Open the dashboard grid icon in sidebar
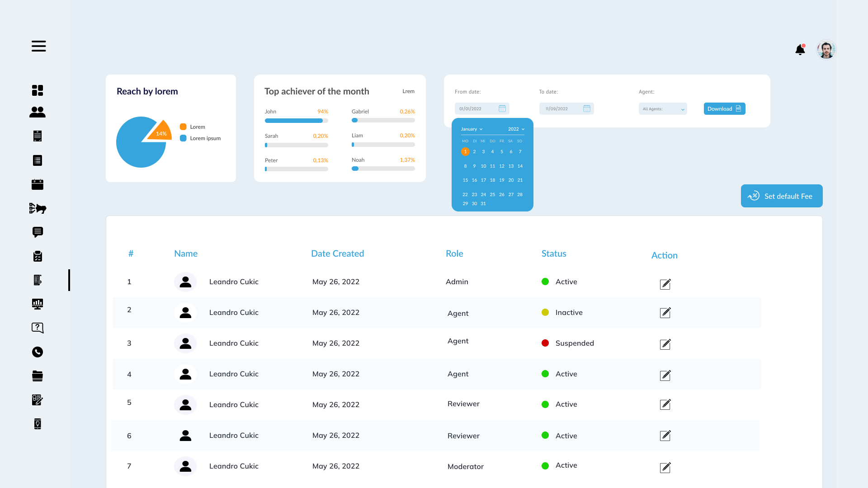 (38, 90)
